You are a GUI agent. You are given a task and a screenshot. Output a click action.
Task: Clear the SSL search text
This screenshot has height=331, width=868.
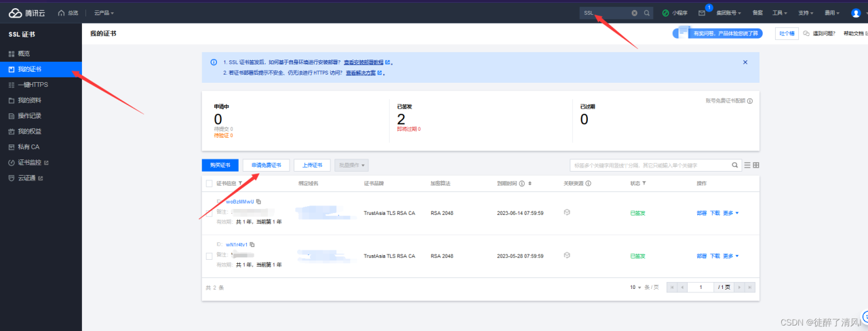pyautogui.click(x=635, y=13)
